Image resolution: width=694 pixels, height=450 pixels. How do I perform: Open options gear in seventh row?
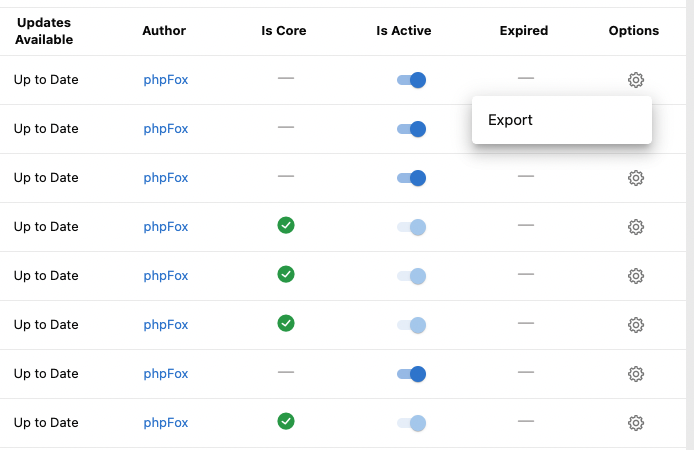(636, 374)
